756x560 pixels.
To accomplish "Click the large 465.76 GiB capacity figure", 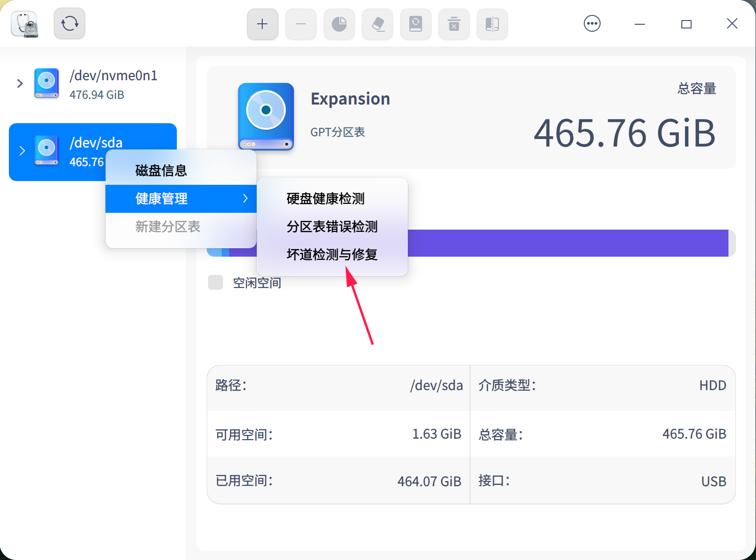I will [625, 133].
